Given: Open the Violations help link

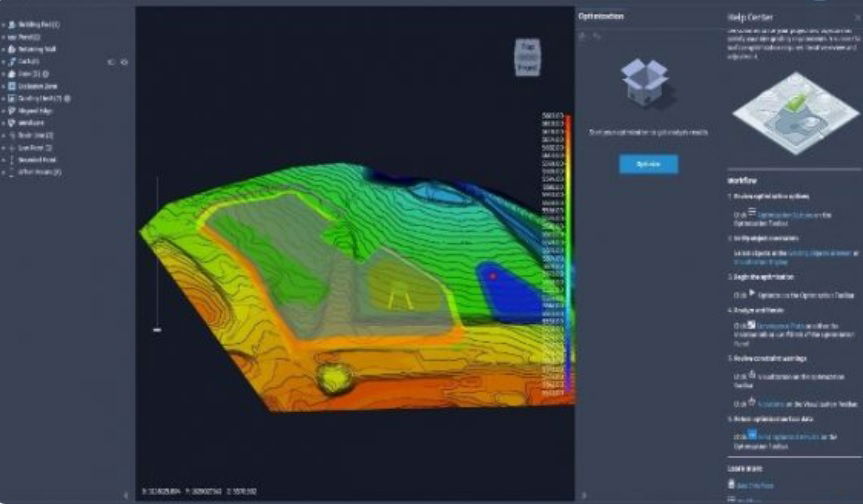Looking at the screenshot, I should point(771,404).
